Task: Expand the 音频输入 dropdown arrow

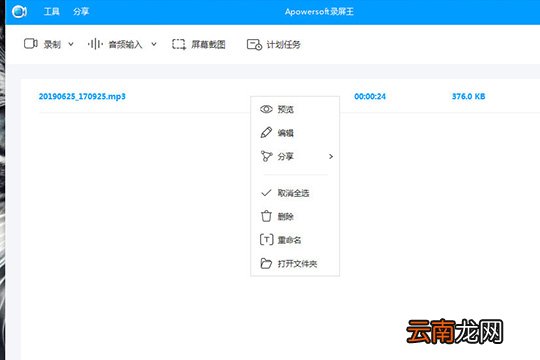Action: coord(154,44)
